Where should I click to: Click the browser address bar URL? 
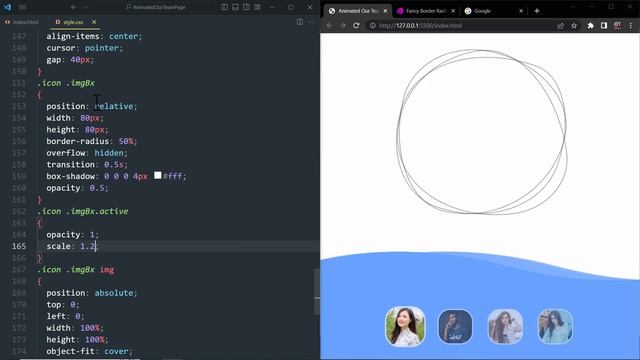[420, 25]
